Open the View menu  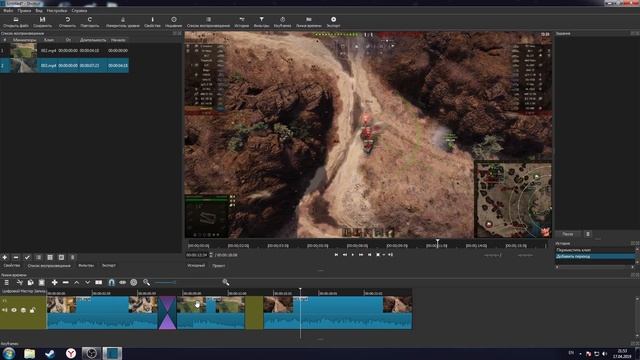[x=39, y=11]
